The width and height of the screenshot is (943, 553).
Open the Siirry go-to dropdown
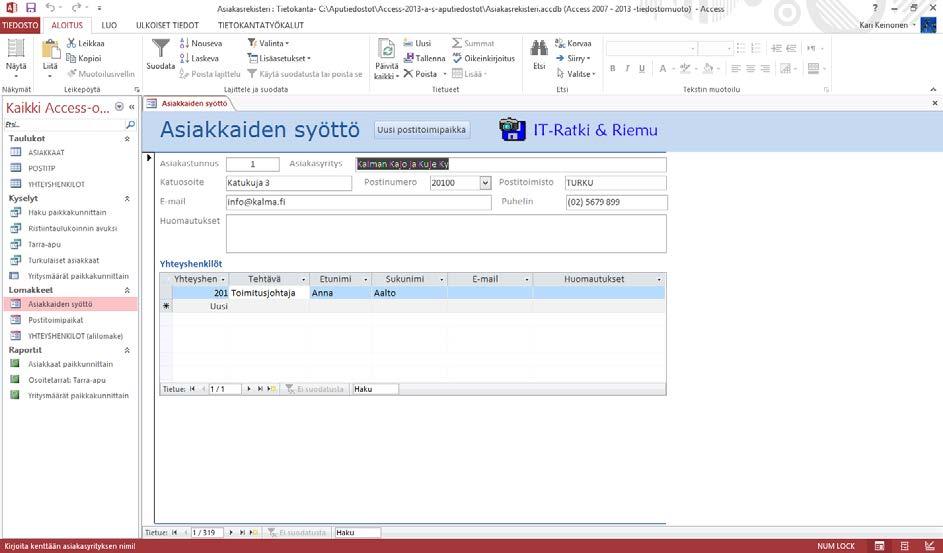click(x=573, y=58)
